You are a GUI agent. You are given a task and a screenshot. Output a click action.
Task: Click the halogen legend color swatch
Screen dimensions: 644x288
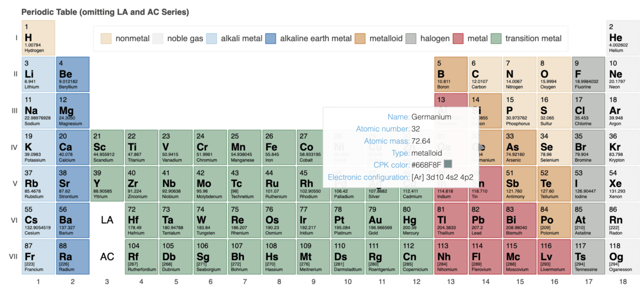(x=411, y=39)
